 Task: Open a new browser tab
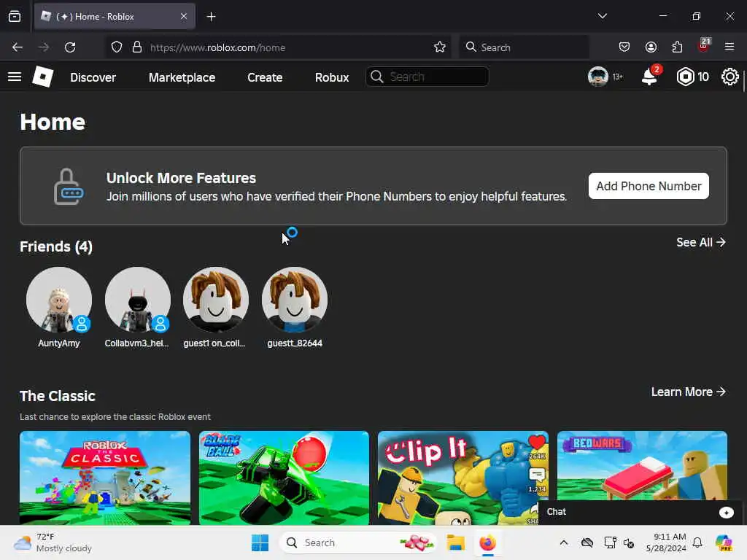click(x=211, y=17)
